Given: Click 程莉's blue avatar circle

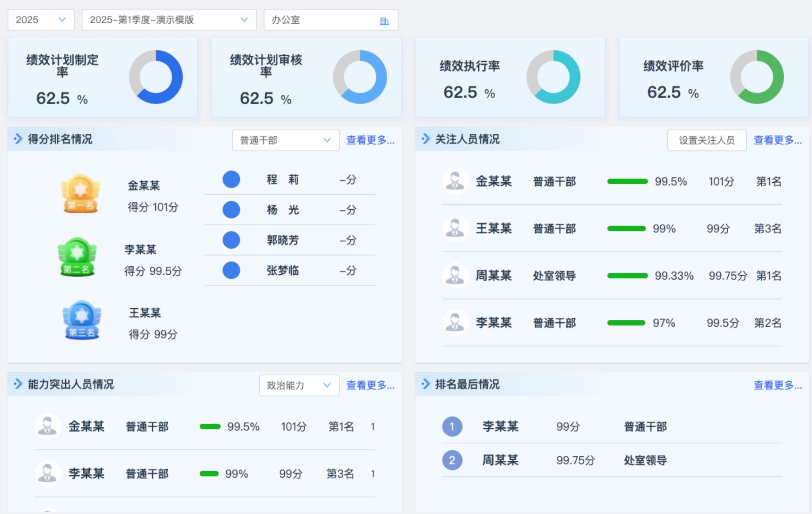Looking at the screenshot, I should 231,179.
